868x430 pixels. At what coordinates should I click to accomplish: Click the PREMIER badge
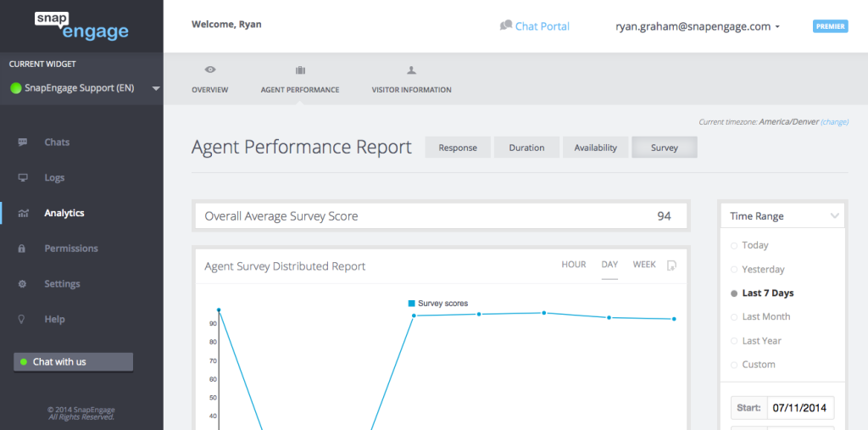[831, 26]
